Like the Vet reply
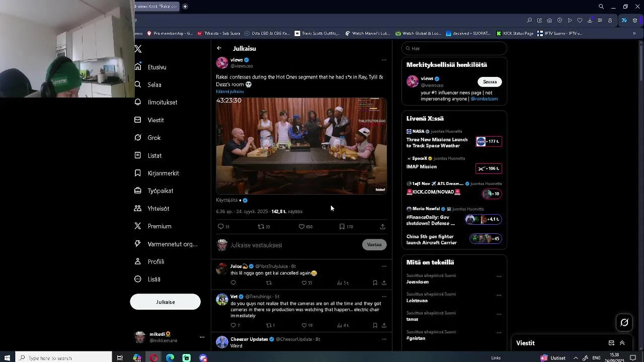Image resolution: width=644 pixels, height=362 pixels. [304, 325]
